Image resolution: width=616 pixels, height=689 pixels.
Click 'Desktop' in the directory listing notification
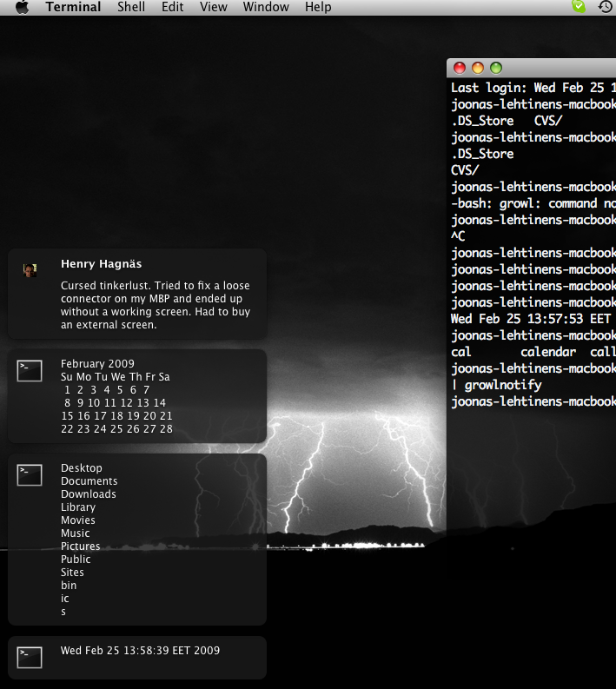pos(82,468)
